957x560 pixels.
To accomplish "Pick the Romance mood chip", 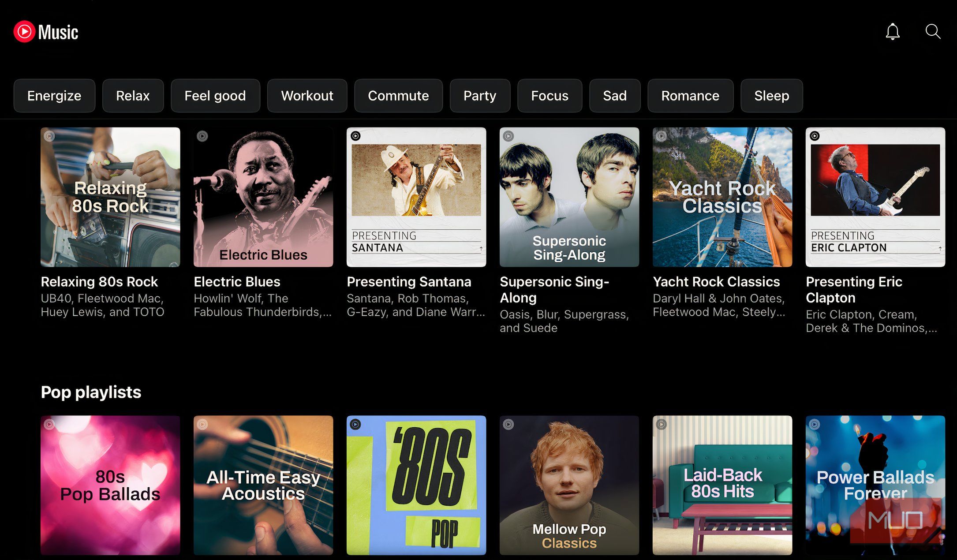I will (690, 96).
